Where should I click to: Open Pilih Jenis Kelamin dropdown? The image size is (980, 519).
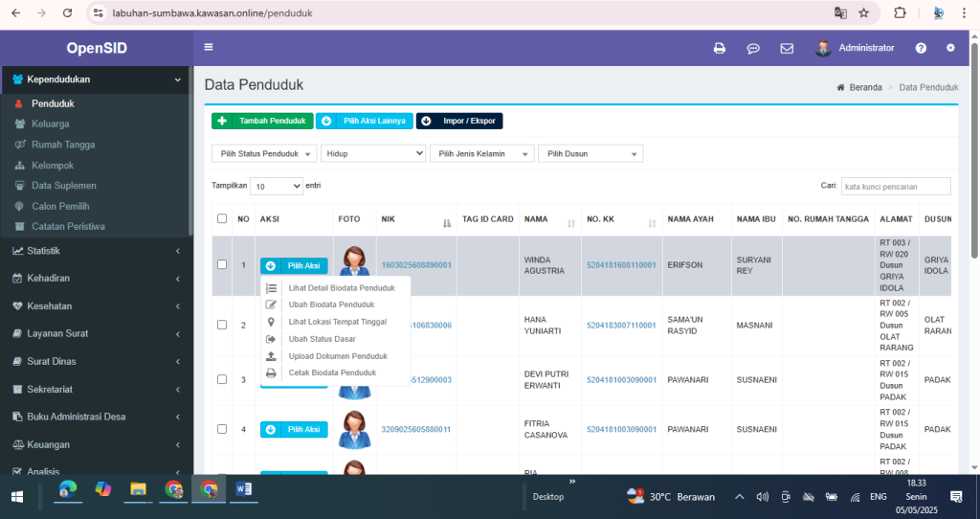click(x=482, y=154)
